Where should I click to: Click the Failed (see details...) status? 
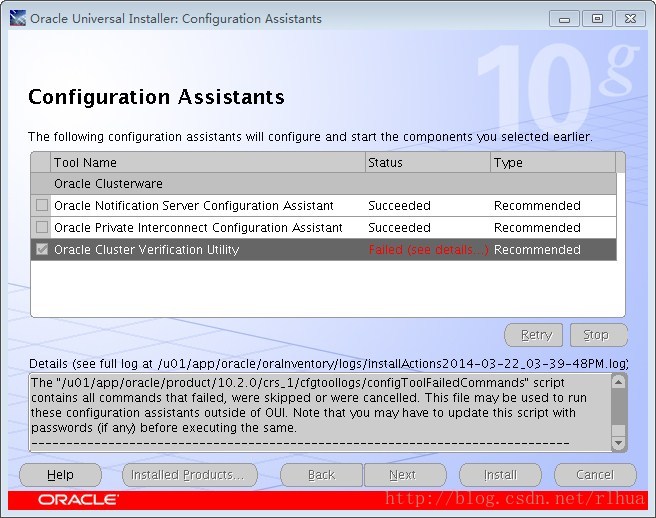coord(428,249)
